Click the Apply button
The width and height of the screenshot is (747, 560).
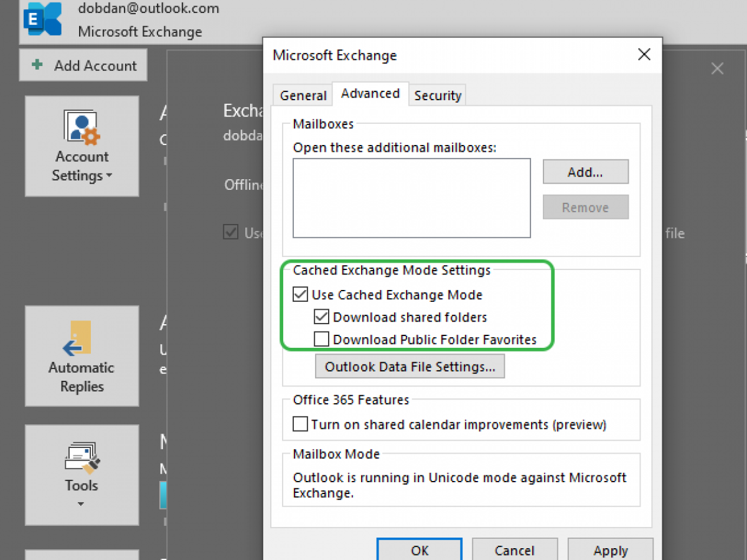click(610, 549)
